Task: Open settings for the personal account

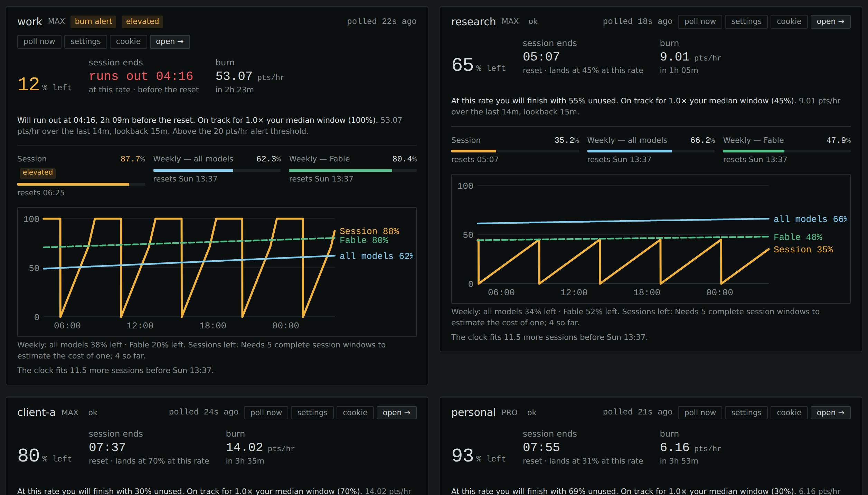Action: click(x=746, y=413)
